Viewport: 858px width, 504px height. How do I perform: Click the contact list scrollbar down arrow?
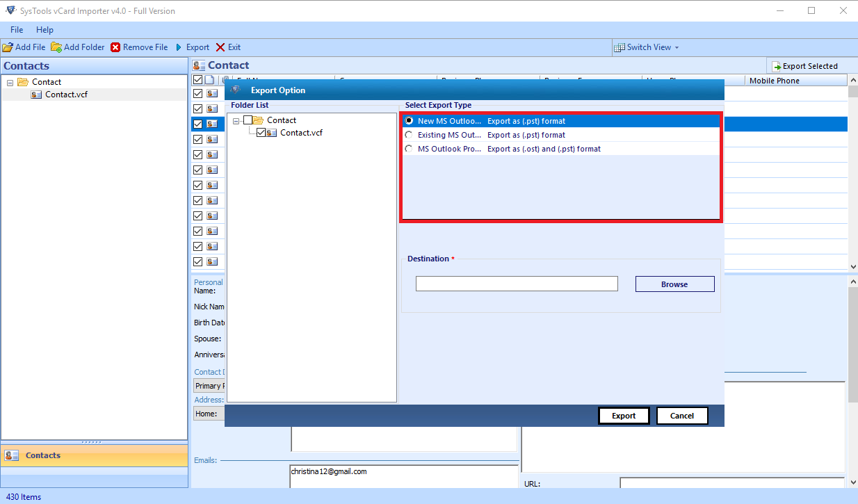point(853,266)
